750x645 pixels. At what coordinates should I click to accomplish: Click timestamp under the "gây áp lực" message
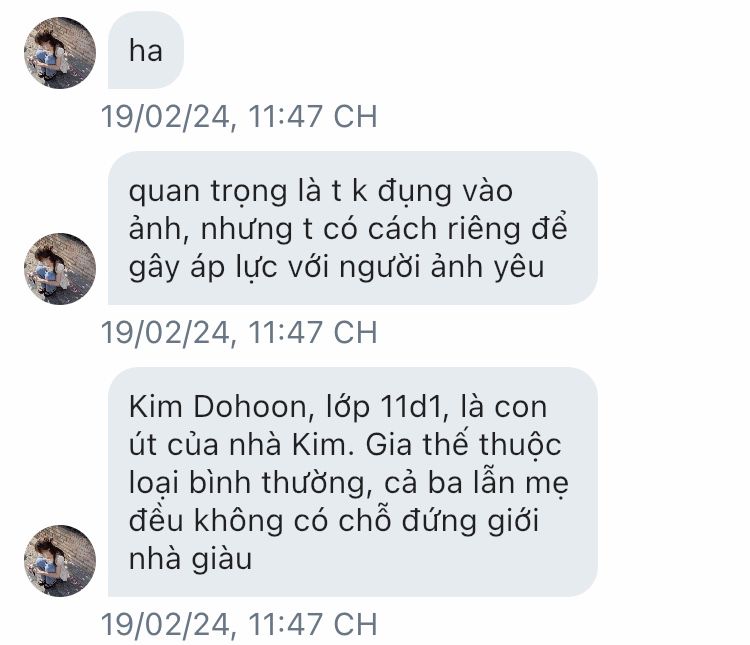coord(239,332)
